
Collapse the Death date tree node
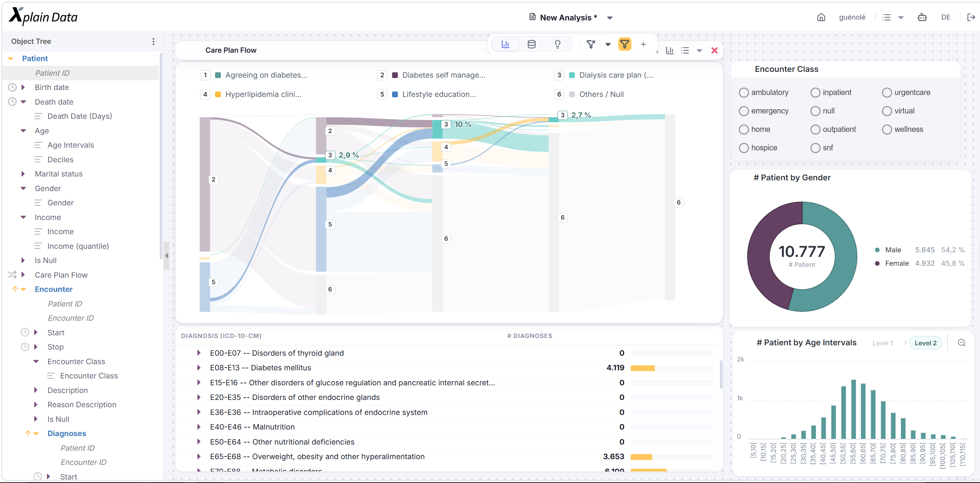click(x=23, y=102)
